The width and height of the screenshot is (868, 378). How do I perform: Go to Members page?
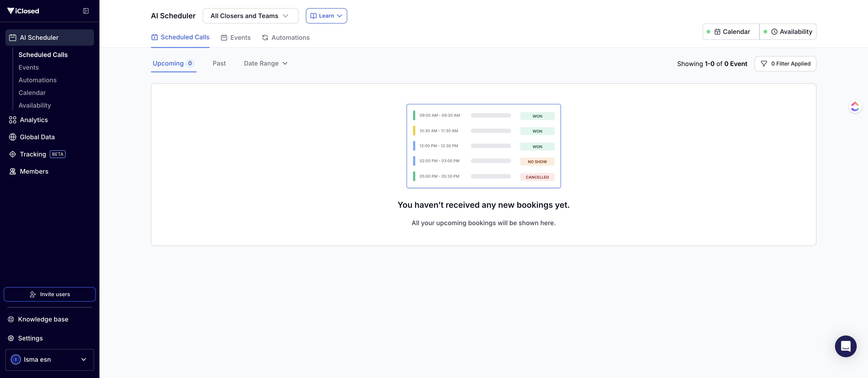click(x=34, y=172)
